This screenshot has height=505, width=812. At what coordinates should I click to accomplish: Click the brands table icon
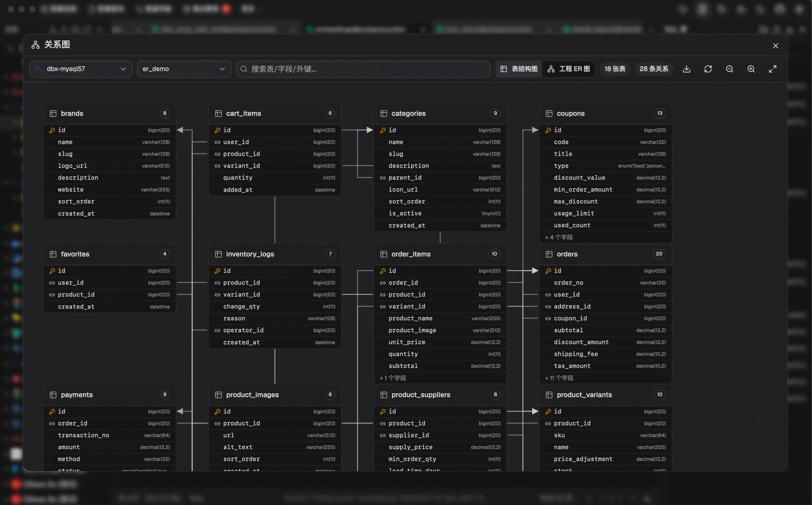(x=53, y=114)
